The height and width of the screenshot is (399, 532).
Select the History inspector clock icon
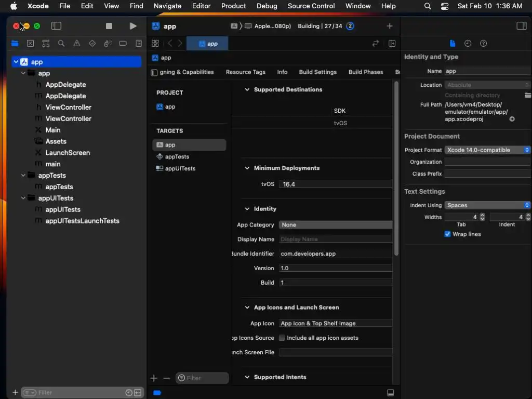[x=468, y=44]
